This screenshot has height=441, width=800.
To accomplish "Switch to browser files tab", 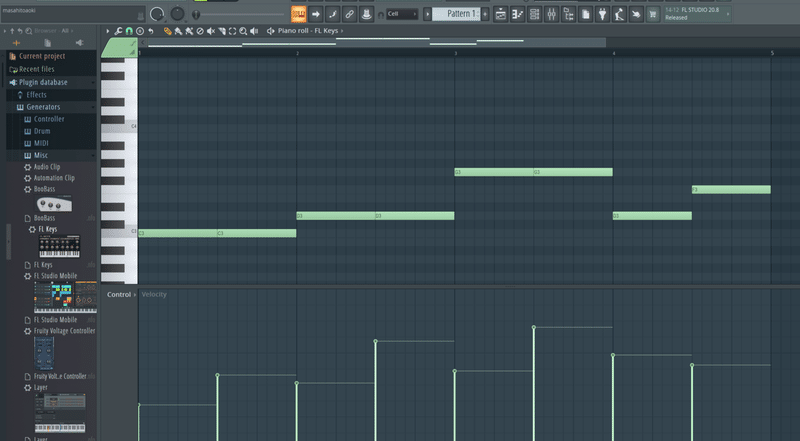I will point(47,43).
